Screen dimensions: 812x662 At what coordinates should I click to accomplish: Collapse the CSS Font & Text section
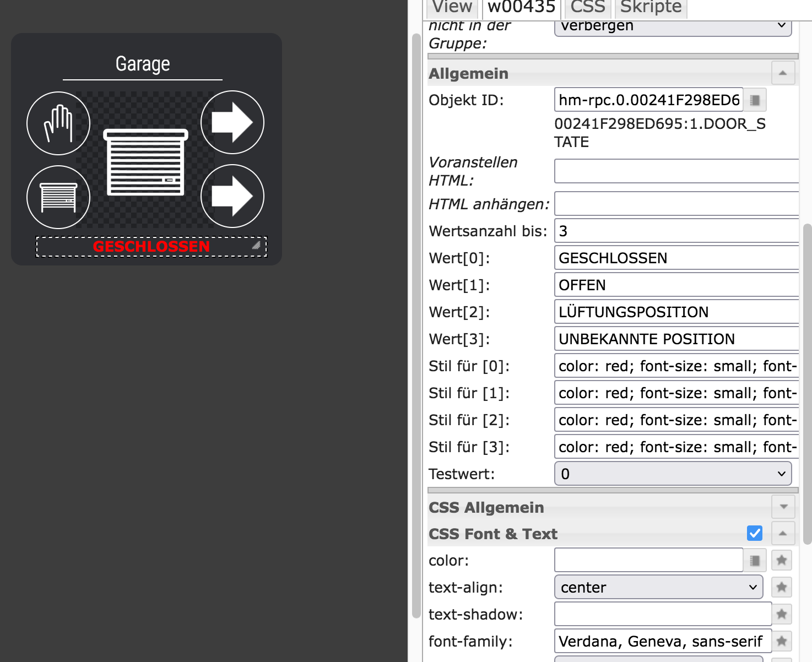click(783, 533)
